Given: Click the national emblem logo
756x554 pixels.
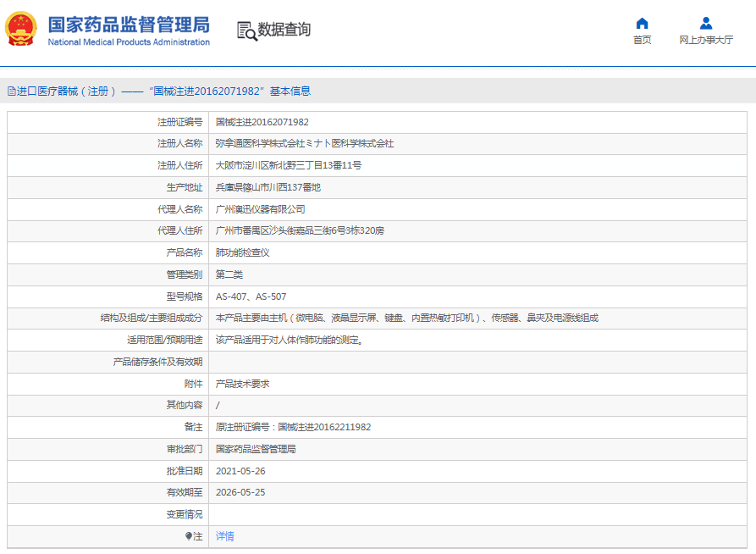Looking at the screenshot, I should pos(21,29).
